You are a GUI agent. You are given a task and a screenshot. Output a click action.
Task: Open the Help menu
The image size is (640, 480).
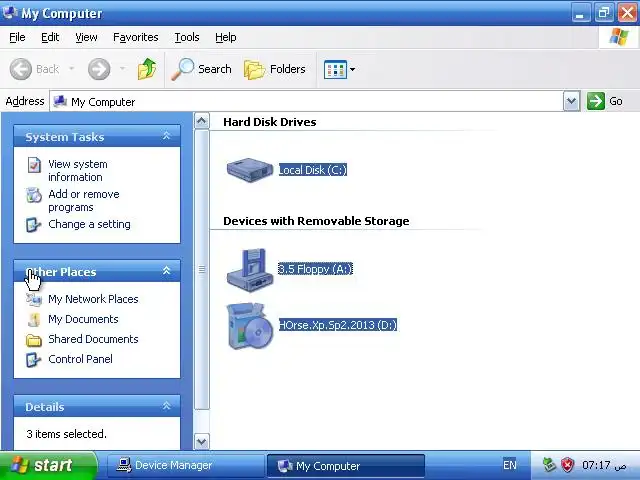226,37
